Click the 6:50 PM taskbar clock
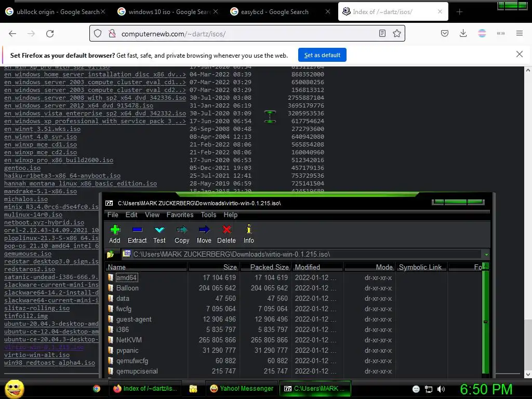The height and width of the screenshot is (399, 532). click(486, 389)
